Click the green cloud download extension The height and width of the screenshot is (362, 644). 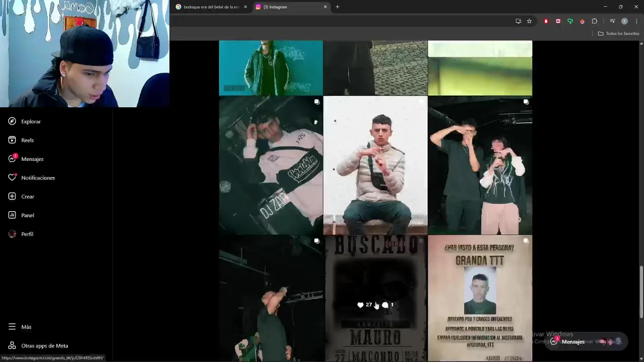(x=570, y=21)
